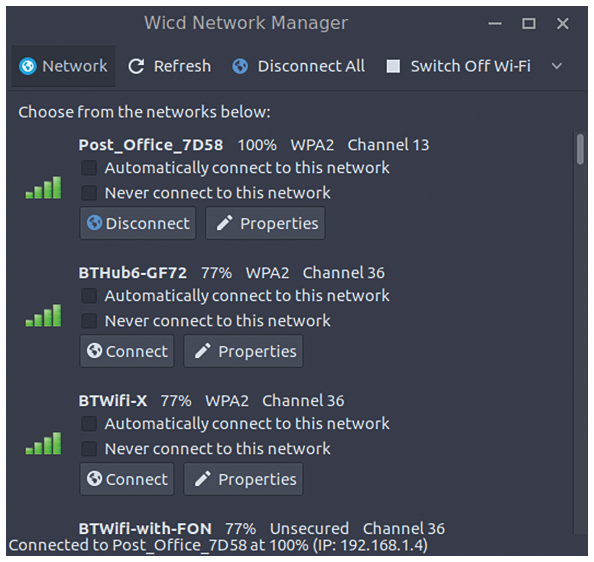
Task: Check Never connect for BTWifi-X
Action: pos(89,449)
